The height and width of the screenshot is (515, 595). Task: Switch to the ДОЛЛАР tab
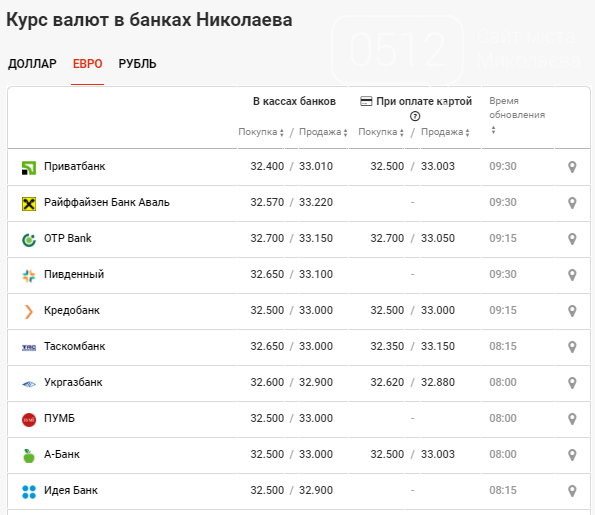click(x=32, y=64)
